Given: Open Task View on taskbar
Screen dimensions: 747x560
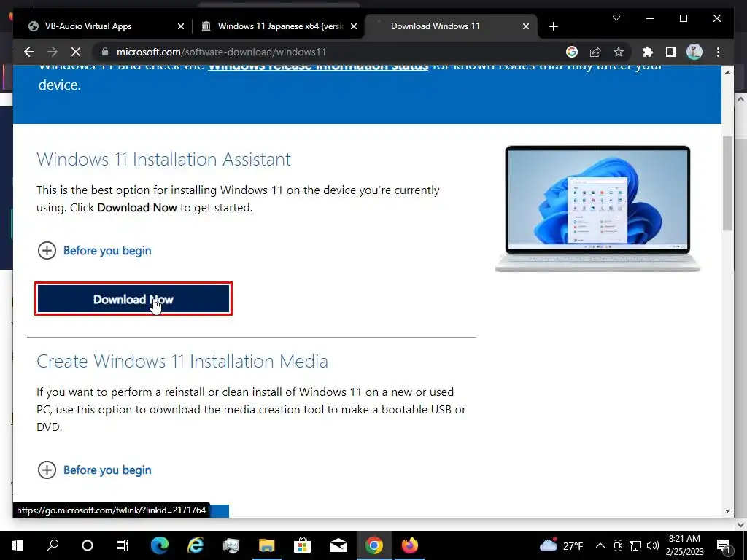Looking at the screenshot, I should click(123, 545).
